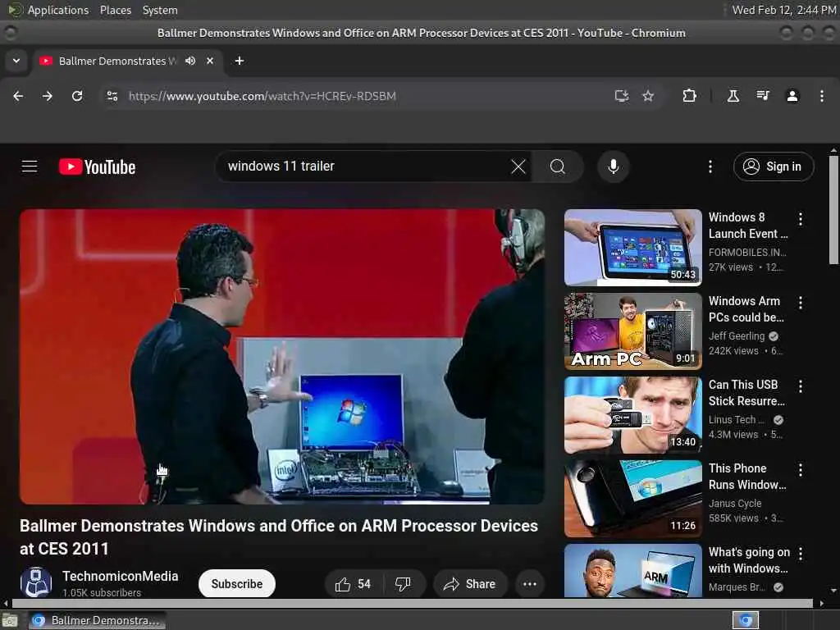Open options menu for Can This USB Stick

click(x=801, y=386)
